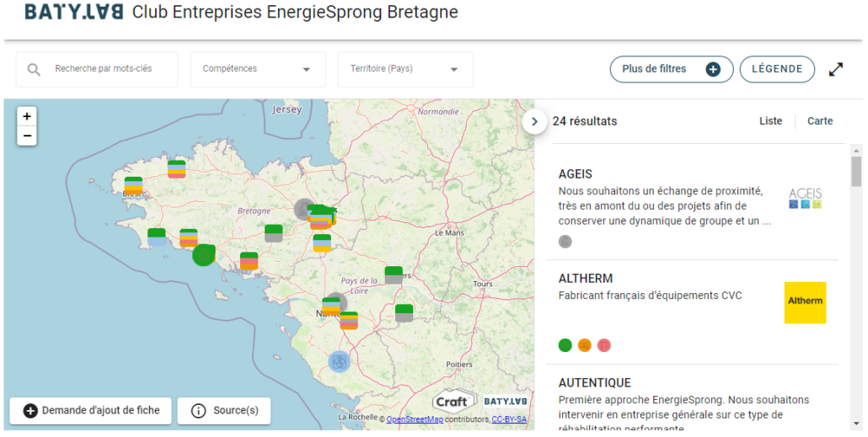The image size is (868, 437).
Task: Open the Territoire (Pays) dropdown
Action: pyautogui.click(x=405, y=69)
